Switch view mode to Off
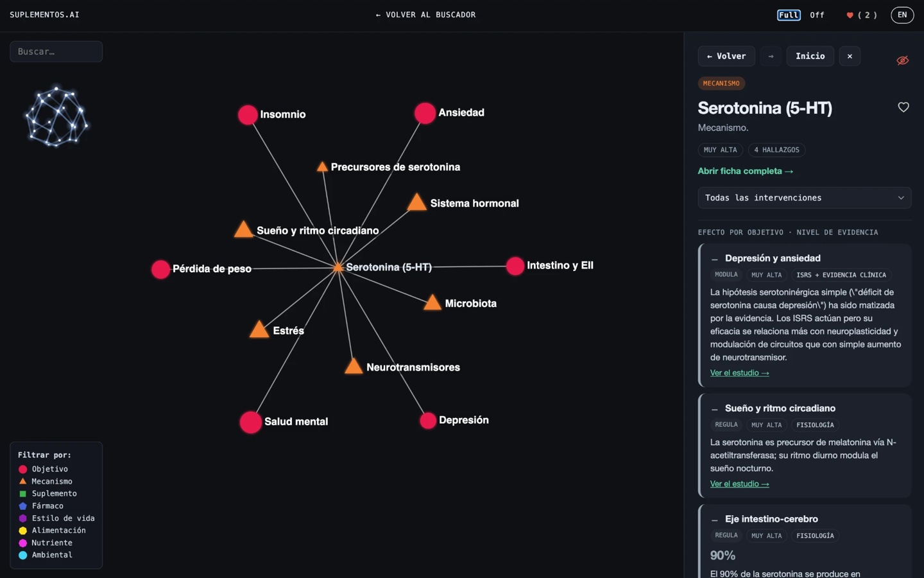Viewport: 924px width, 578px height. pos(817,15)
